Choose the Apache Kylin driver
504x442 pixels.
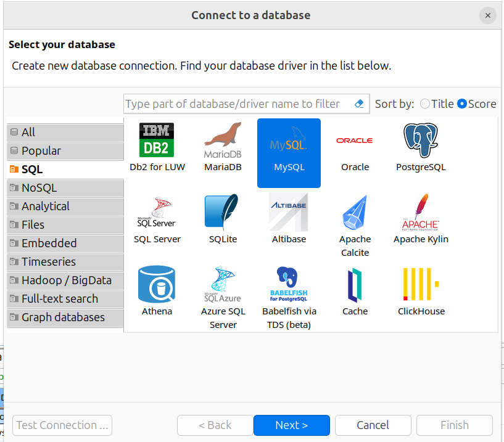click(x=421, y=213)
